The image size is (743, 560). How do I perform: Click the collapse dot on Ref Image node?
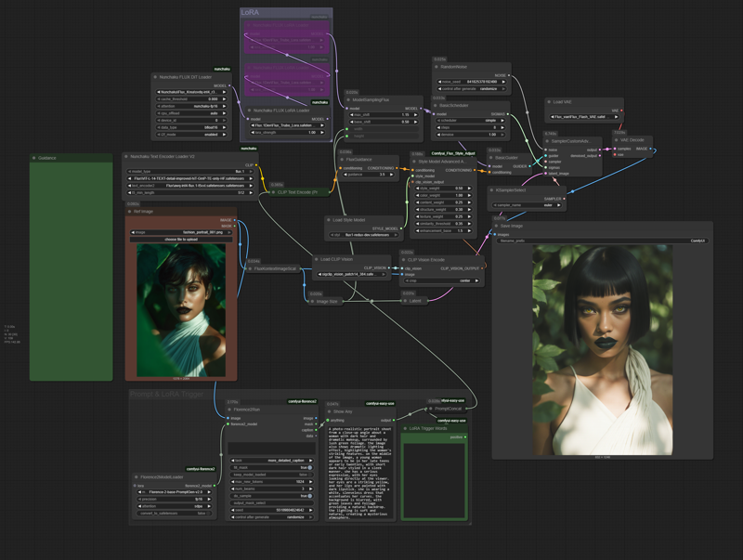pos(130,212)
